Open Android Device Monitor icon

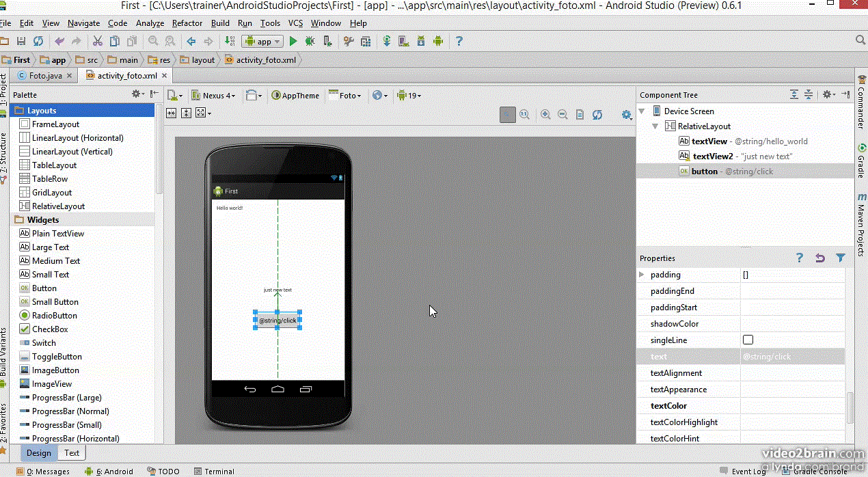pos(437,41)
